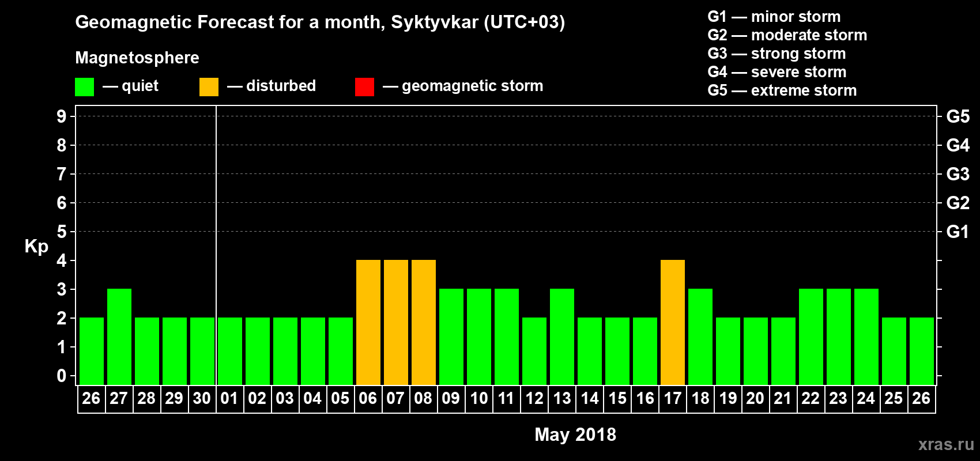Click date label 25 on the axis
The image size is (980, 461).
[894, 398]
